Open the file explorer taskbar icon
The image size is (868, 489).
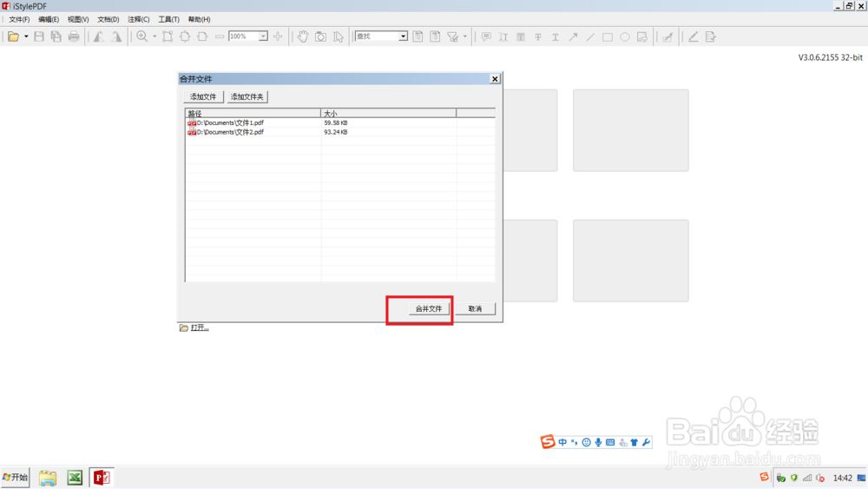click(x=48, y=478)
